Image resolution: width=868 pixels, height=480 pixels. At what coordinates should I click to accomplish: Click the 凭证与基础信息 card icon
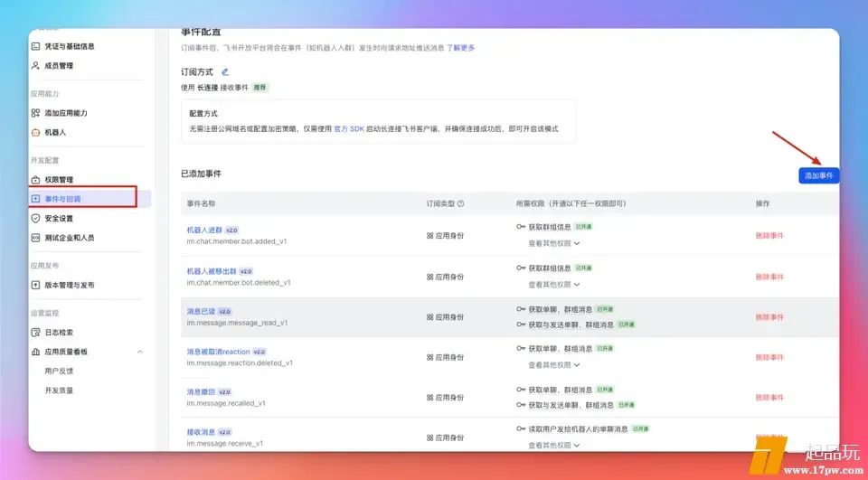pyautogui.click(x=35, y=46)
